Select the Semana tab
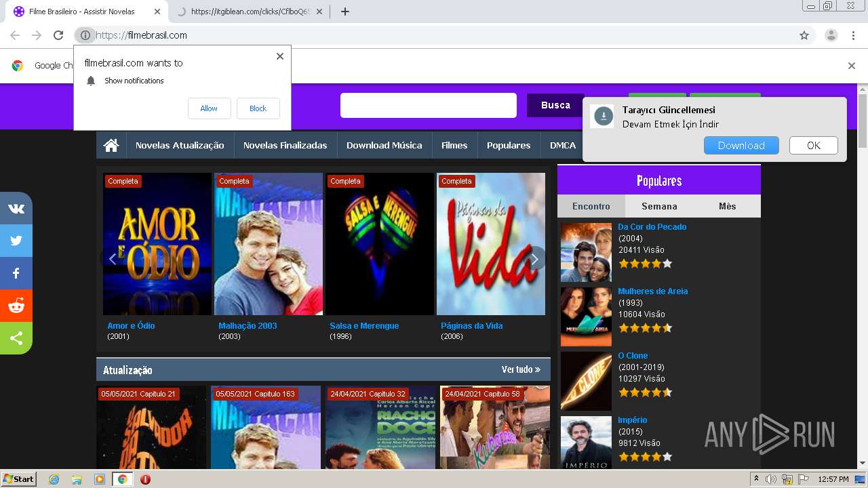 point(659,206)
